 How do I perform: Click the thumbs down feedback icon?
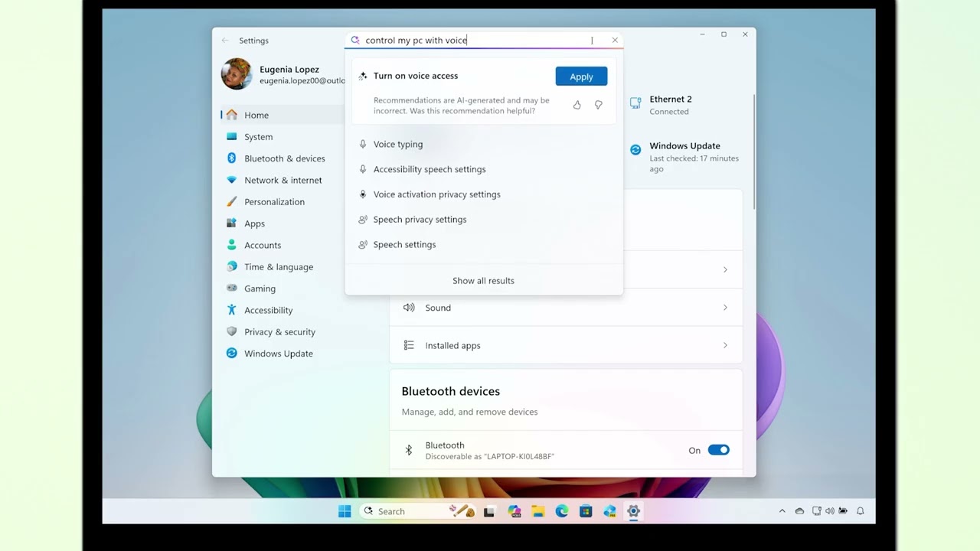point(598,105)
